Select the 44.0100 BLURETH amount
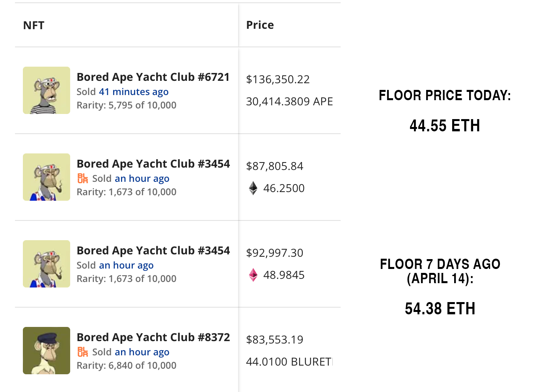This screenshot has height=392, width=548. (289, 362)
